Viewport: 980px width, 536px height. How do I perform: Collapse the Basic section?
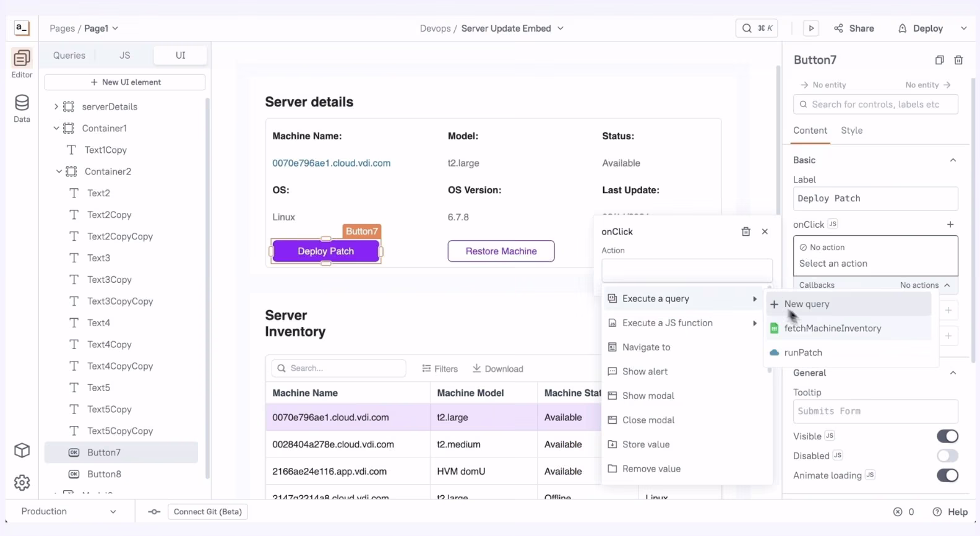point(953,160)
